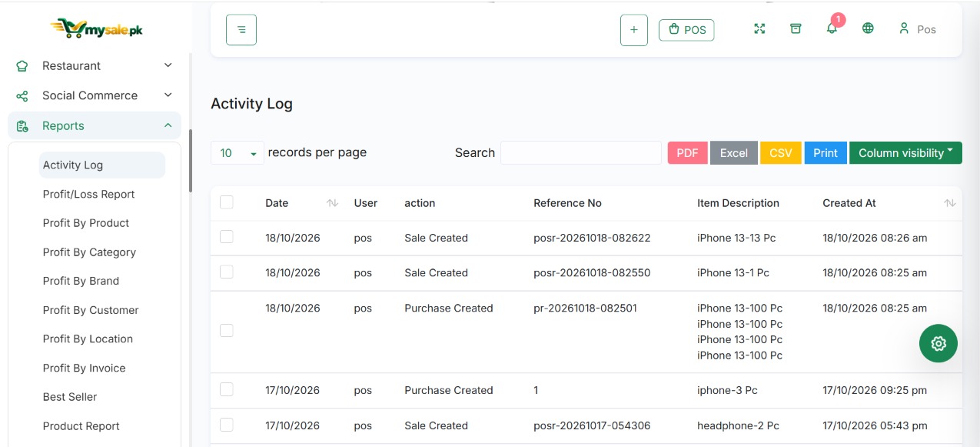Export table to Excel
The width and height of the screenshot is (980, 447).
point(734,153)
